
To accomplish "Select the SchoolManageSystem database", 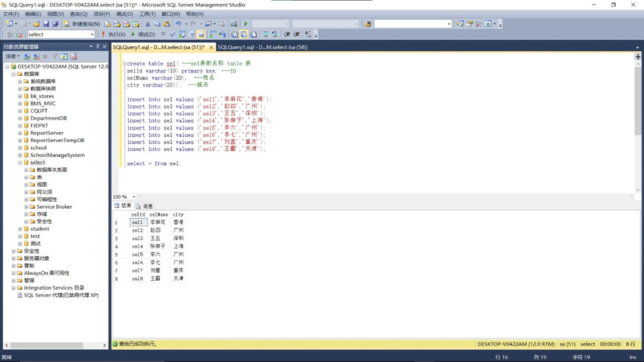I will (58, 155).
